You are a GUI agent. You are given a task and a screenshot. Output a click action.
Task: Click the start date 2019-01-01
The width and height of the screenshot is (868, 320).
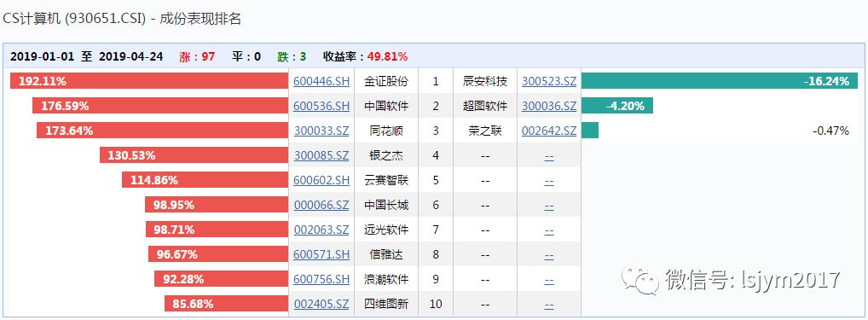42,56
